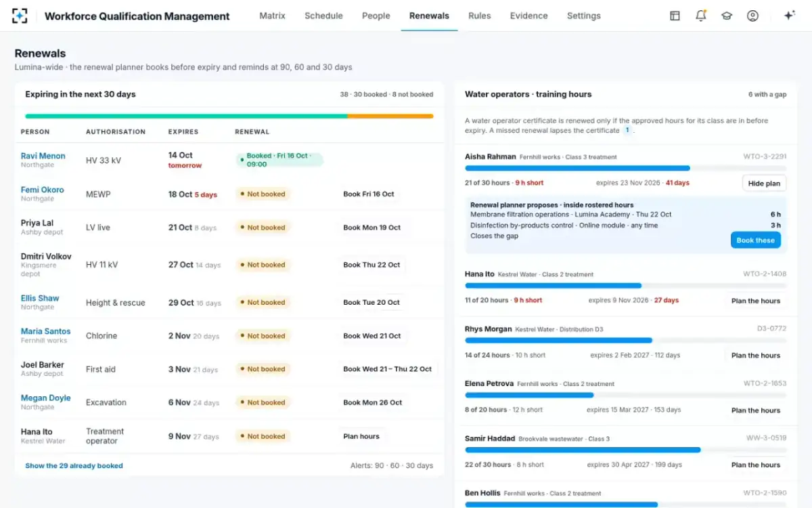Click the EXPIRES column header
The height and width of the screenshot is (508, 812).
183,132
